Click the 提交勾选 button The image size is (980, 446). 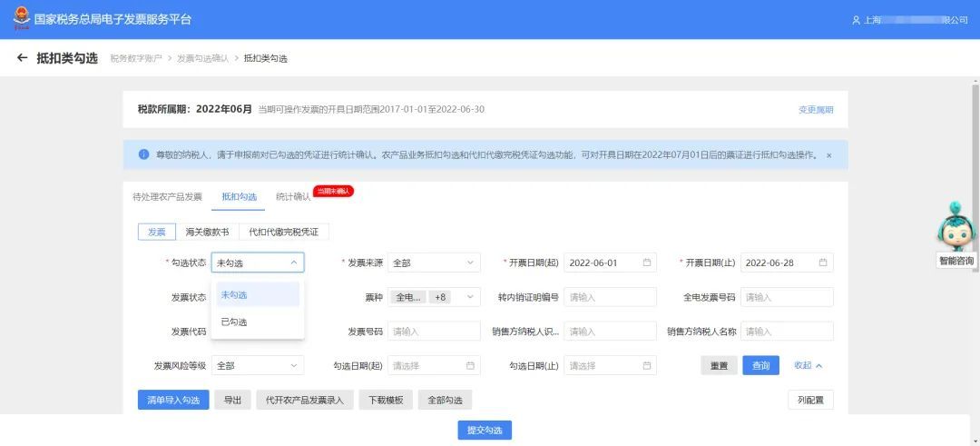coord(485,430)
